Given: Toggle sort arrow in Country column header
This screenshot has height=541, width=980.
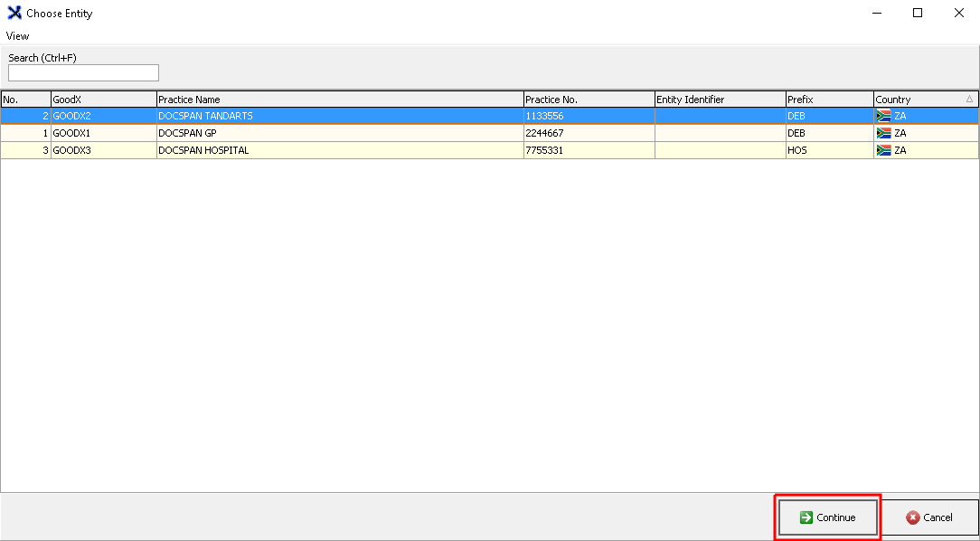Looking at the screenshot, I should click(969, 100).
